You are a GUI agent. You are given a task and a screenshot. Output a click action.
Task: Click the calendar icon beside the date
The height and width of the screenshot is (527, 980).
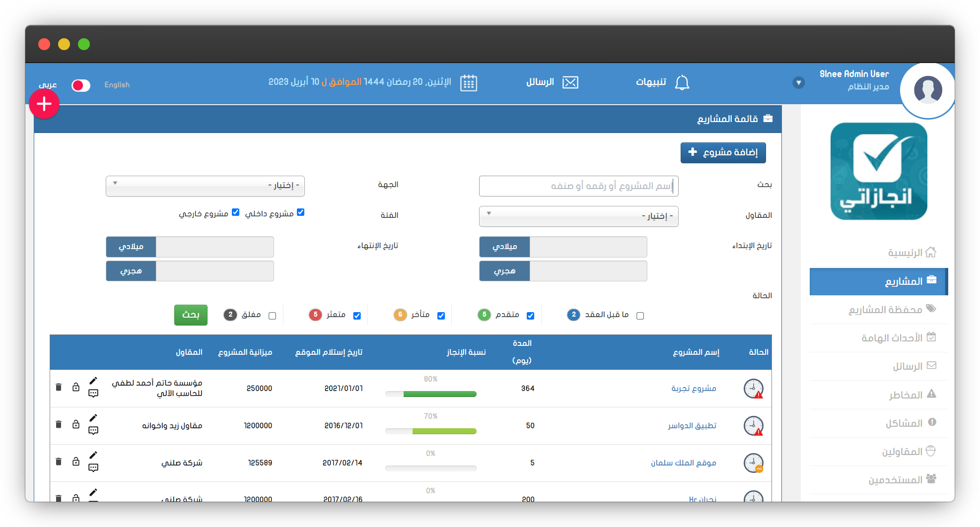coord(468,83)
